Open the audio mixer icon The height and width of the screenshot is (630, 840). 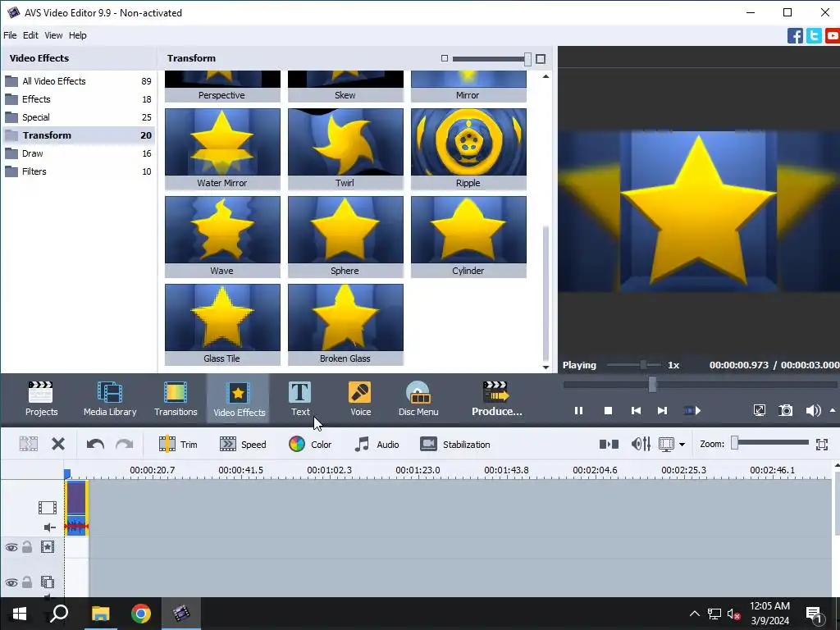[x=641, y=444]
